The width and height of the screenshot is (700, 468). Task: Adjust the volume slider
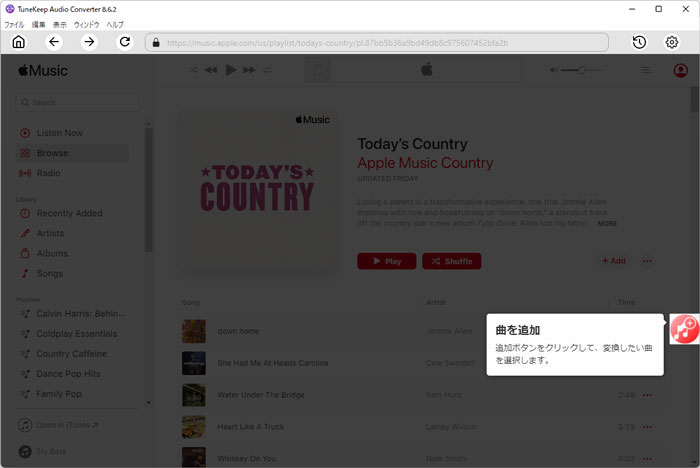click(582, 70)
